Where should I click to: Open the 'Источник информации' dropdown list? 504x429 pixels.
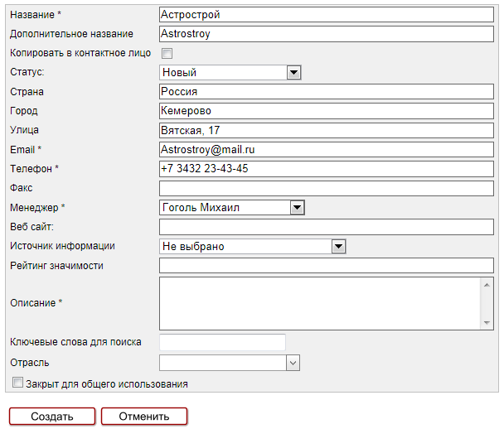point(337,246)
